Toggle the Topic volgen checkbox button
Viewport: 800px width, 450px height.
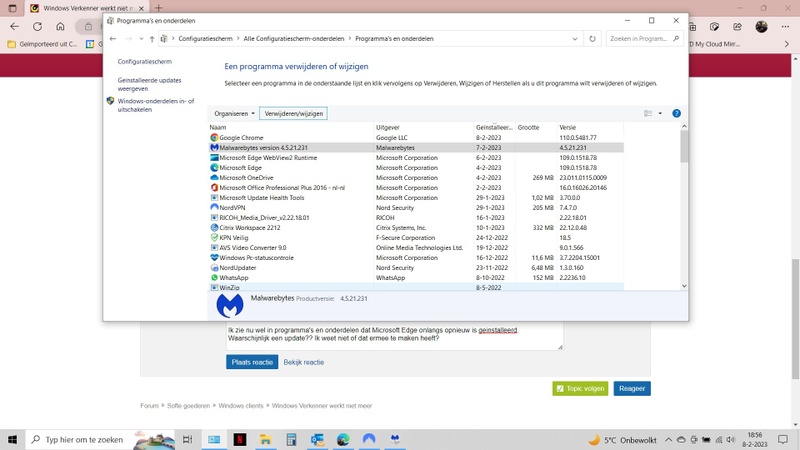pos(580,388)
